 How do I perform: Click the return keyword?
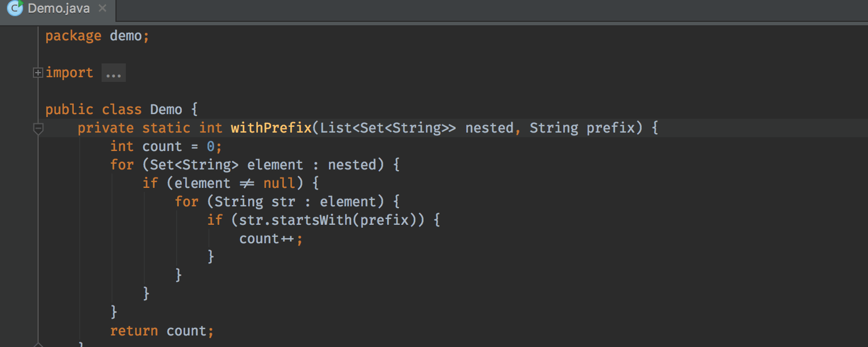click(x=134, y=331)
